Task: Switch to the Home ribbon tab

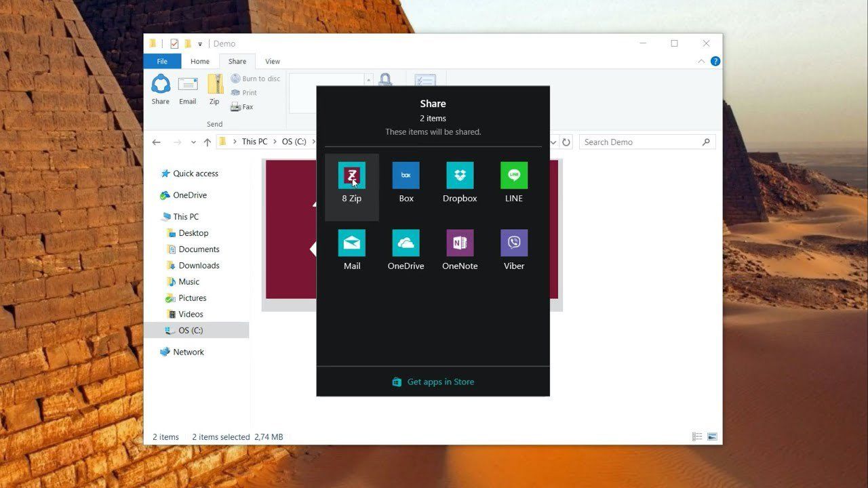Action: click(x=200, y=61)
